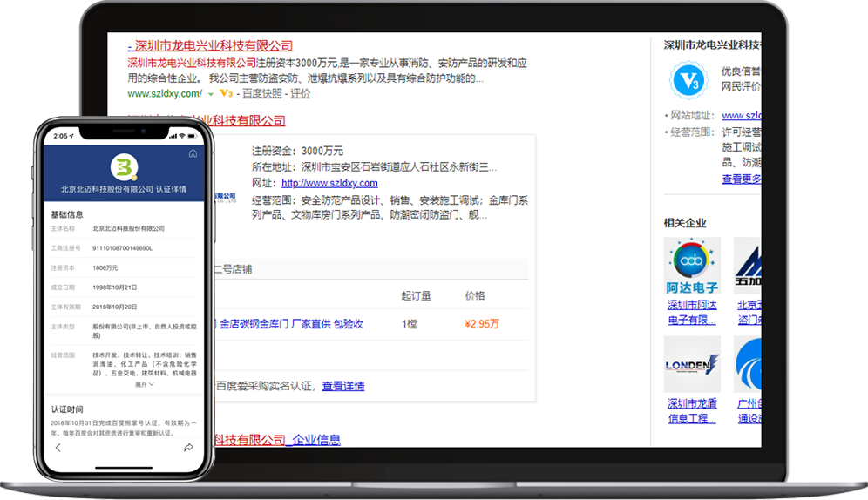Click the 起订量 column header
This screenshot has height=500, width=868.
(x=416, y=295)
